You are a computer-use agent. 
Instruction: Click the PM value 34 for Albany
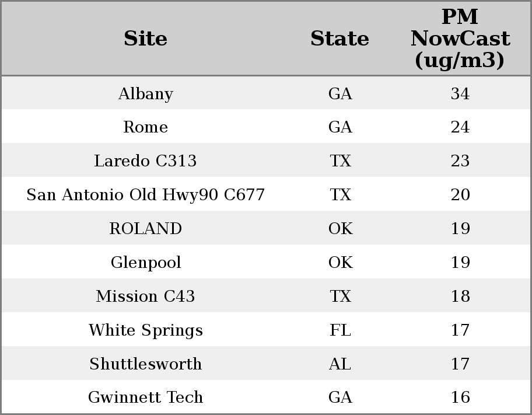tap(460, 93)
